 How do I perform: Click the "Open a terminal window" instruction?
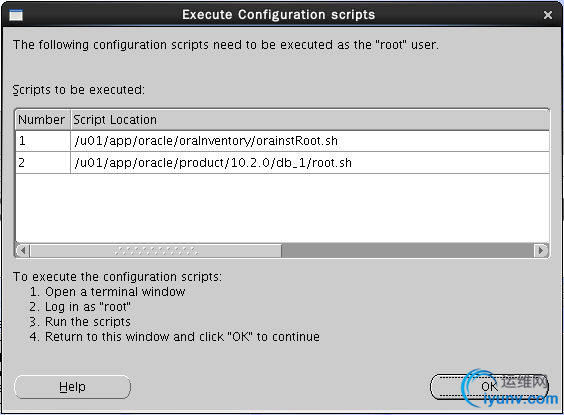pos(115,292)
